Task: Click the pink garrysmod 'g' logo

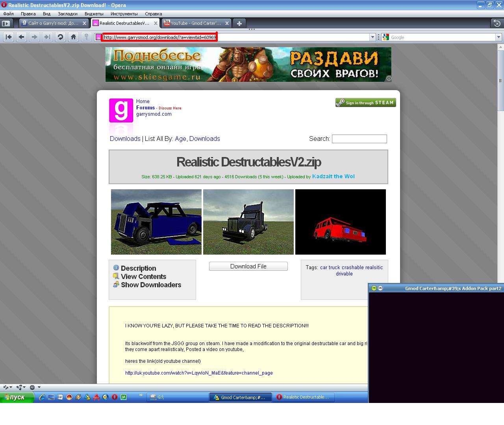Action: pyautogui.click(x=121, y=111)
